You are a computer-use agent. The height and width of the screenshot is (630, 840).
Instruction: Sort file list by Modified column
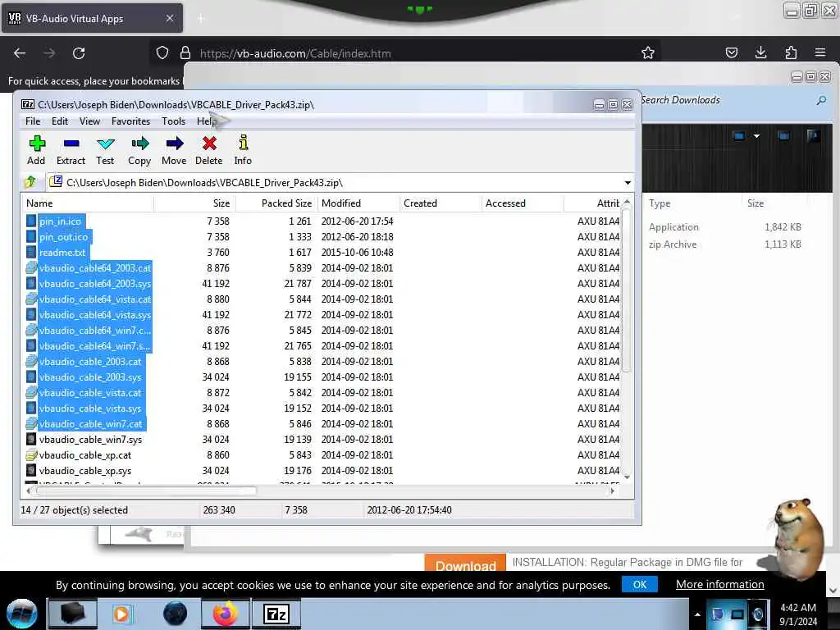[x=358, y=203]
